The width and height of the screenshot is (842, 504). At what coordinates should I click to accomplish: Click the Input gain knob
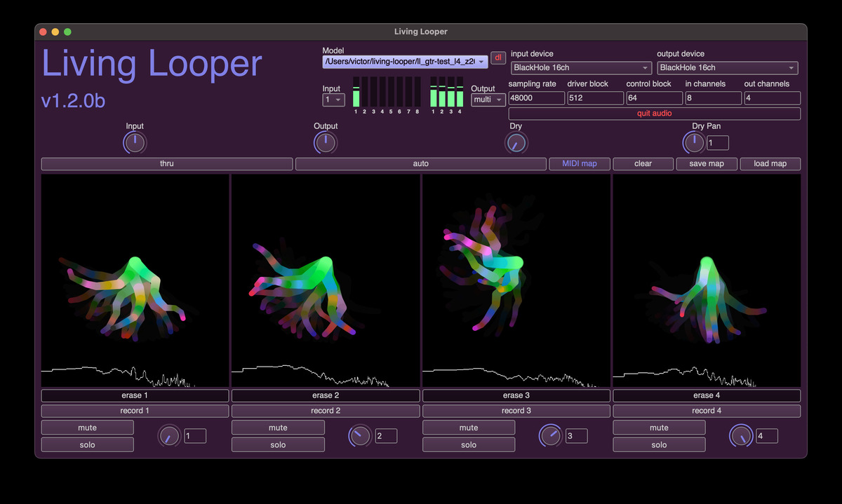[x=135, y=143]
